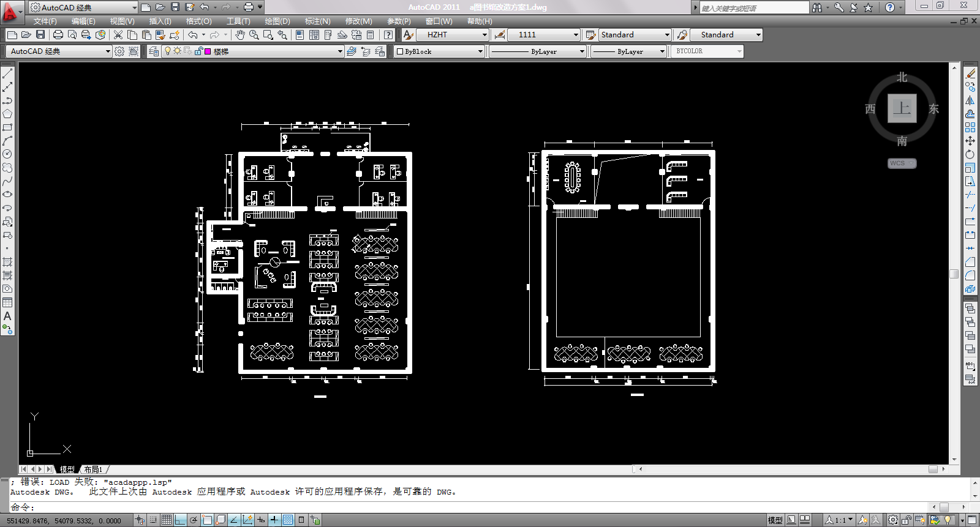The width and height of the screenshot is (980, 527).
Task: Select the Array modify tool
Action: click(970, 127)
